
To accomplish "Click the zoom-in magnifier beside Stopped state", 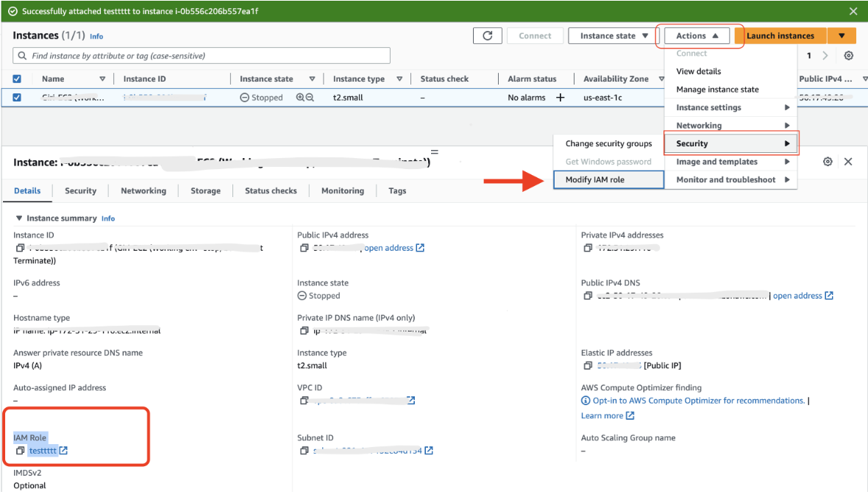I will point(302,97).
